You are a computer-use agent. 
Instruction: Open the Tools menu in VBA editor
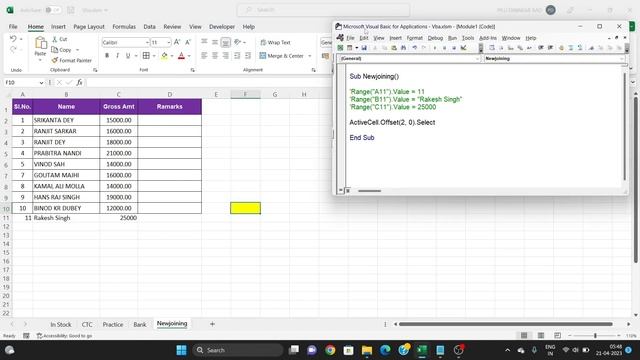[468, 38]
